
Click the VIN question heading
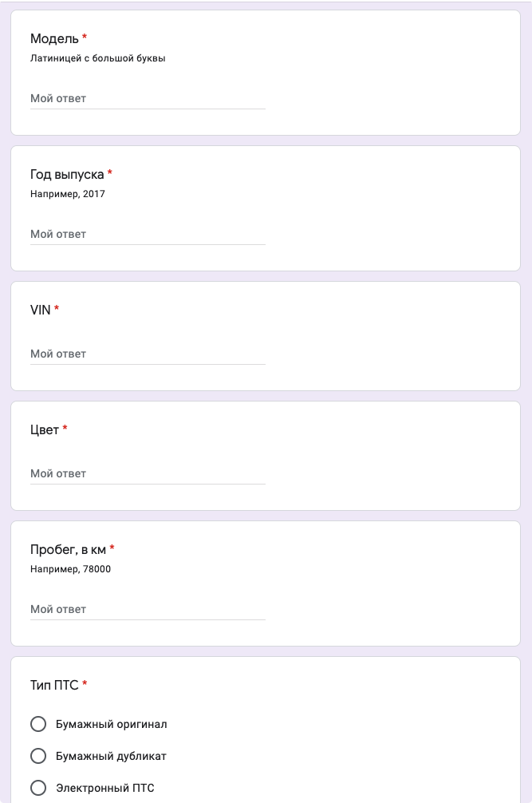pos(40,310)
